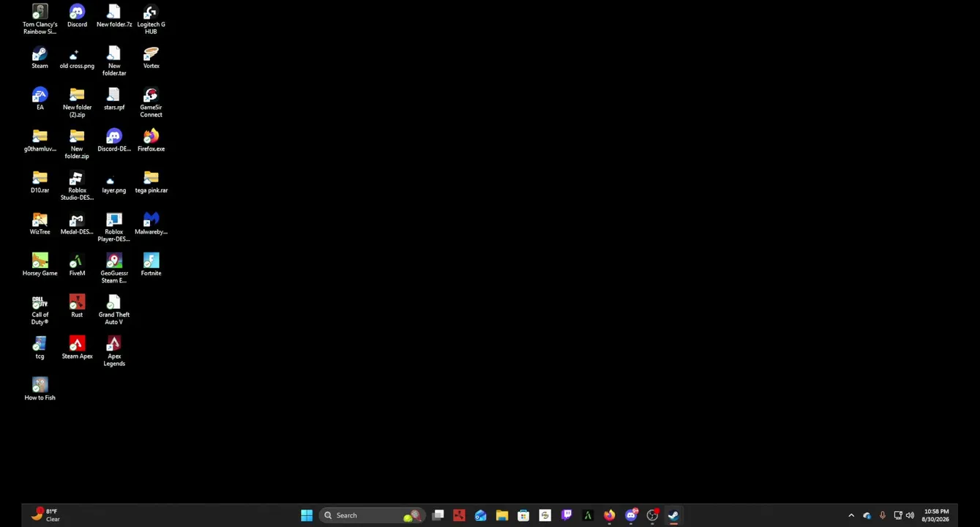Click the old cross.png file
Screen dimensions: 980x527
77,58
